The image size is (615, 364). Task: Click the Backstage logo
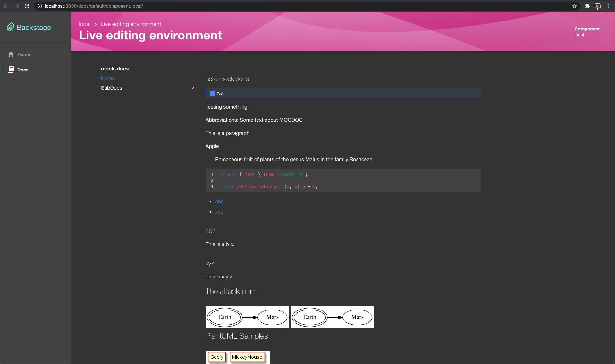pyautogui.click(x=29, y=28)
